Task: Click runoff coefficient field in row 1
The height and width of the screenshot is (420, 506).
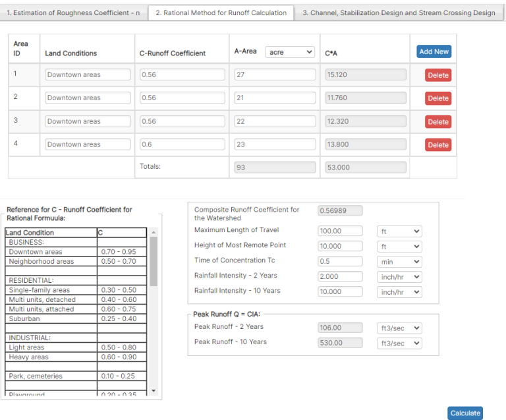Action: (x=183, y=75)
